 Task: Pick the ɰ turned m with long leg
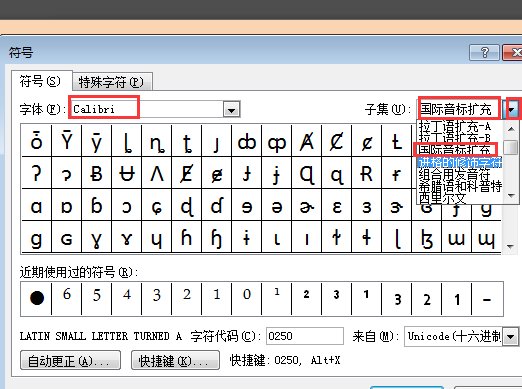coord(486,237)
